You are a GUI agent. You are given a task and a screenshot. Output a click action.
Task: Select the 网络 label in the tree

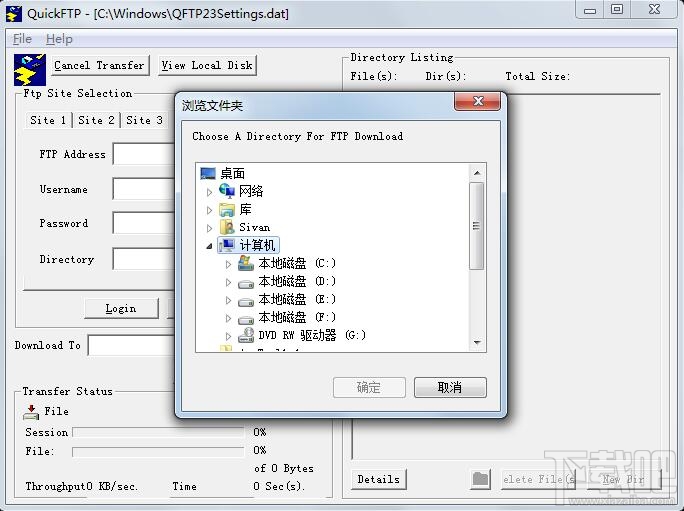251,191
